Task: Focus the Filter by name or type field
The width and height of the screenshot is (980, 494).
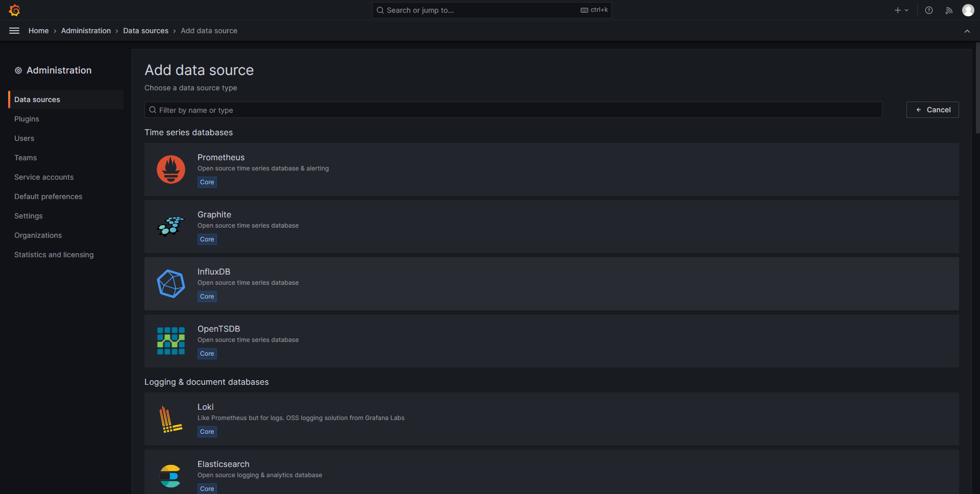Action: tap(513, 110)
